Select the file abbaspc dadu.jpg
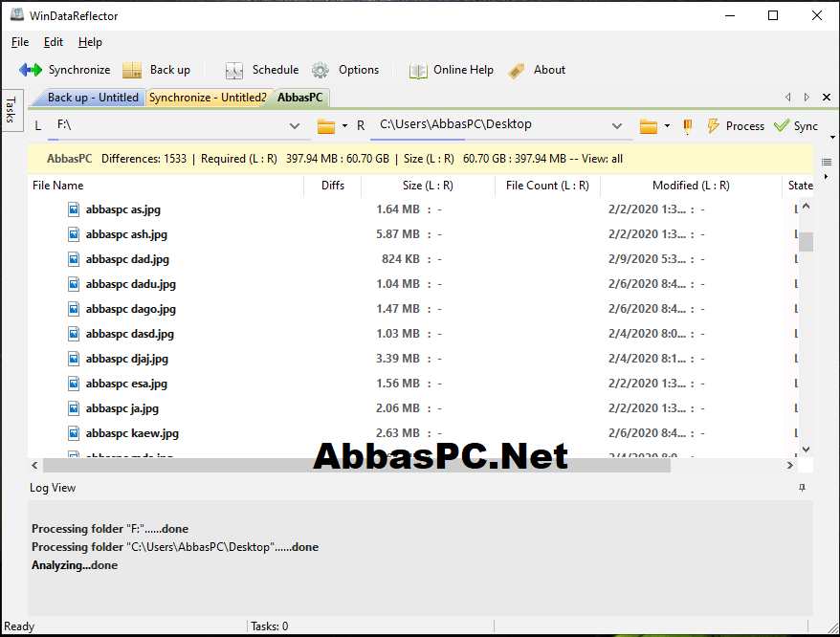The width and height of the screenshot is (840, 637). coord(131,284)
